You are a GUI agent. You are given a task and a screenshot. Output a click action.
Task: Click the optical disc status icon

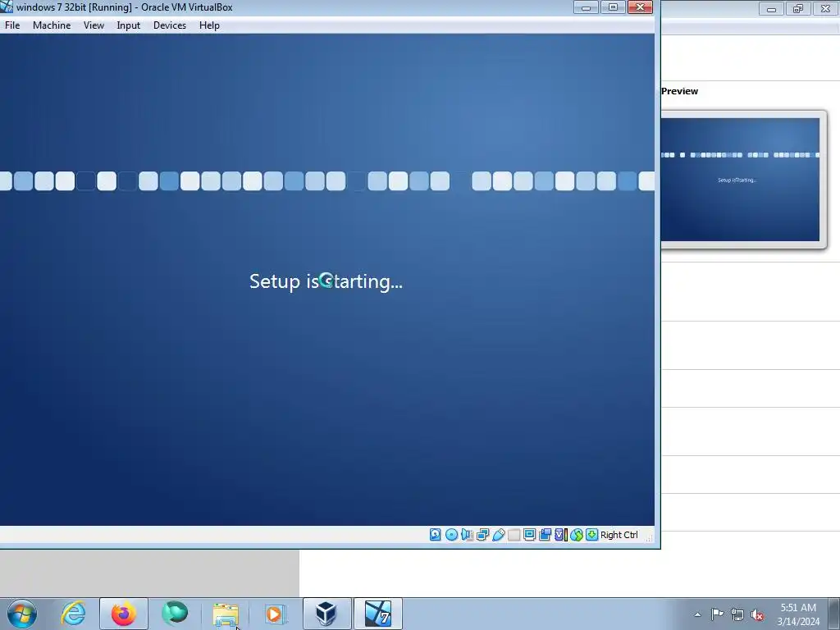pos(452,535)
